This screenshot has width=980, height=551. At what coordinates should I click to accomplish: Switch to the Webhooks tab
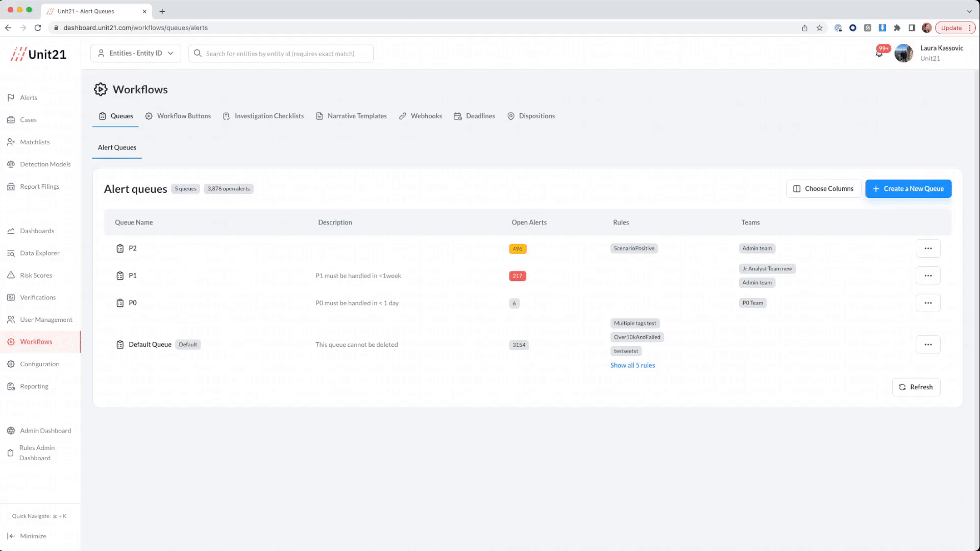421,116
